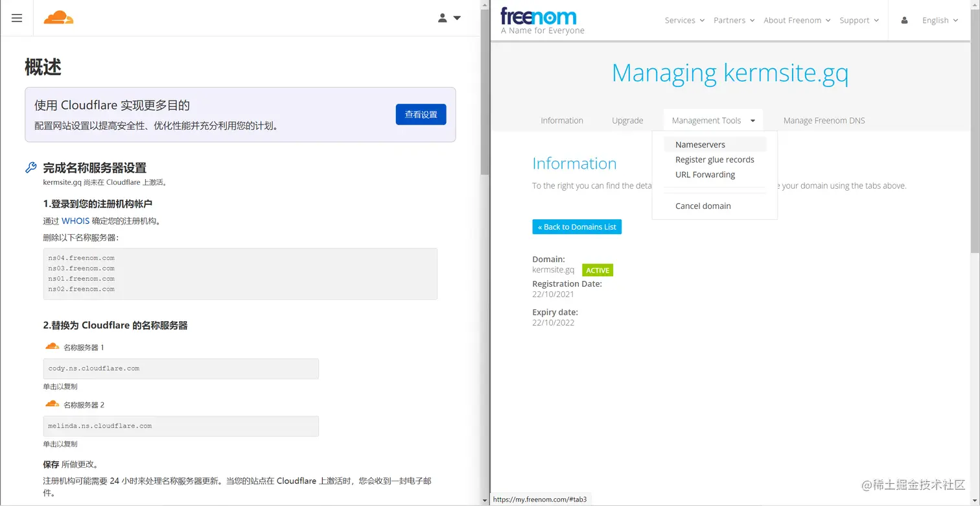Click the 22/10/2021 registration date value
980x506 pixels.
coord(553,294)
